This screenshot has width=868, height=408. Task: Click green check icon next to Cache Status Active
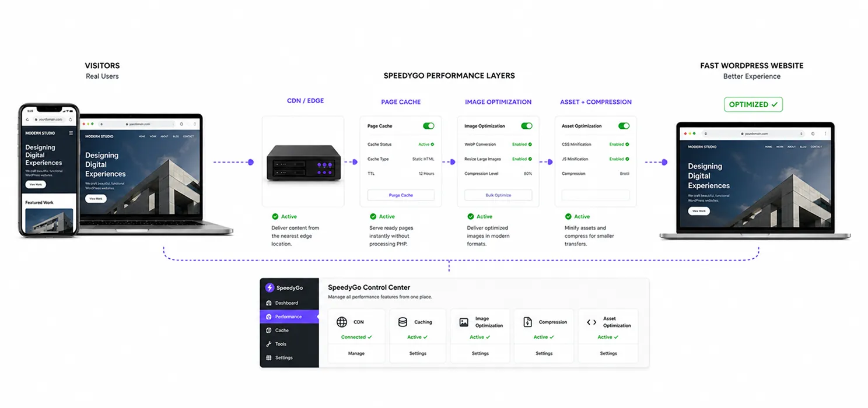[432, 145]
